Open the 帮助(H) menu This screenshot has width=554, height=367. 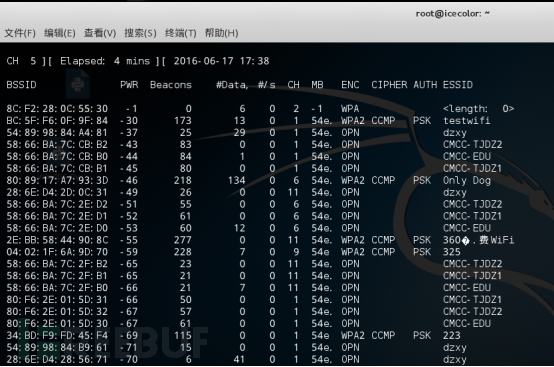222,33
